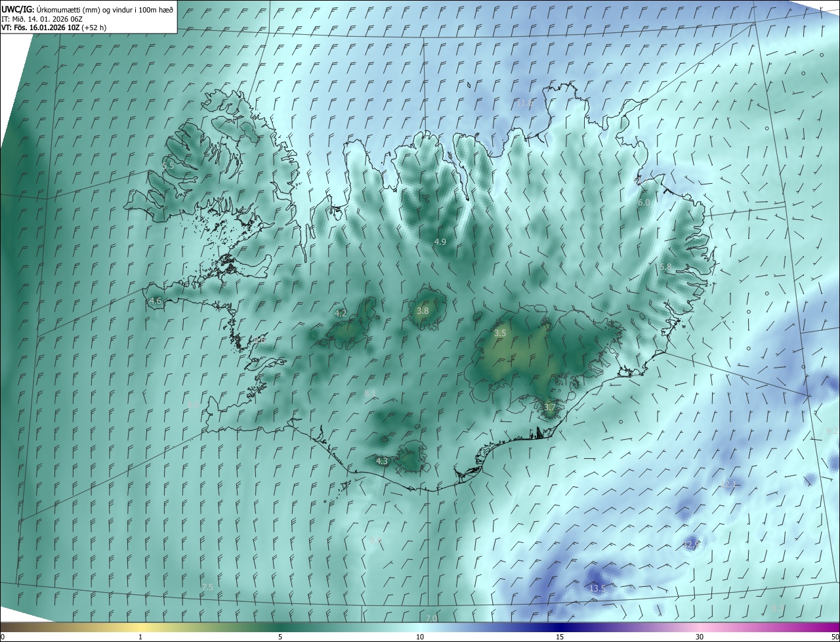
Task: Click the legend tick label 50
Action: (835, 637)
